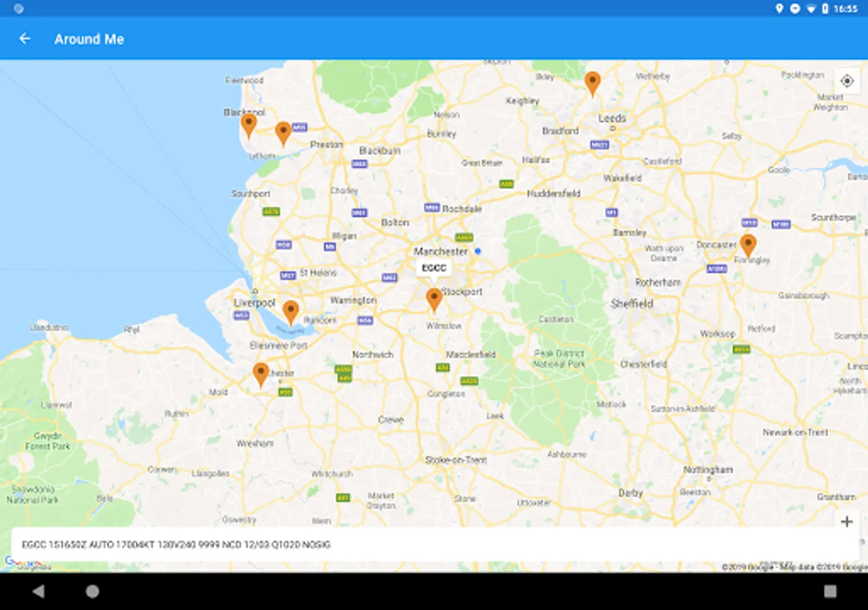
Task: Click the Huddersfield town label
Action: pyautogui.click(x=553, y=193)
